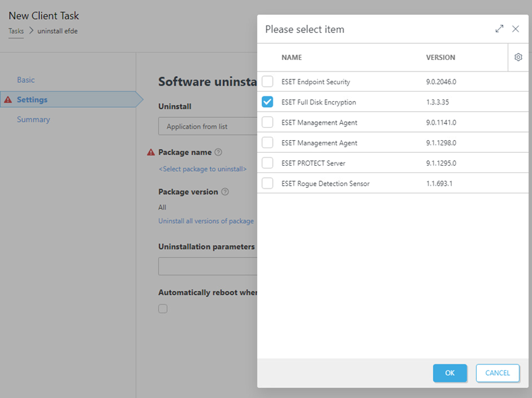Click the Select package to uninstall link
This screenshot has width=532, height=398.
[203, 169]
